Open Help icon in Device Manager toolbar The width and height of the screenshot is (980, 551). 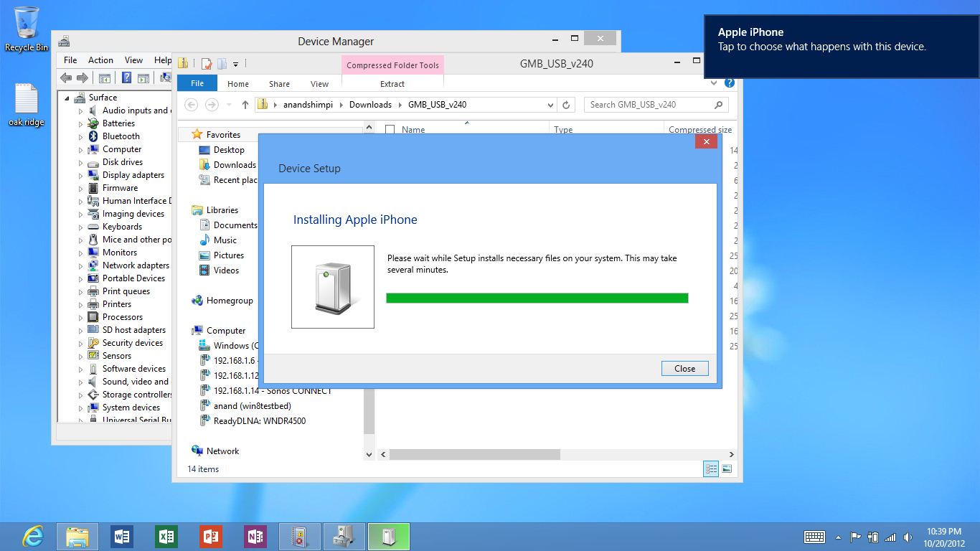[x=126, y=78]
